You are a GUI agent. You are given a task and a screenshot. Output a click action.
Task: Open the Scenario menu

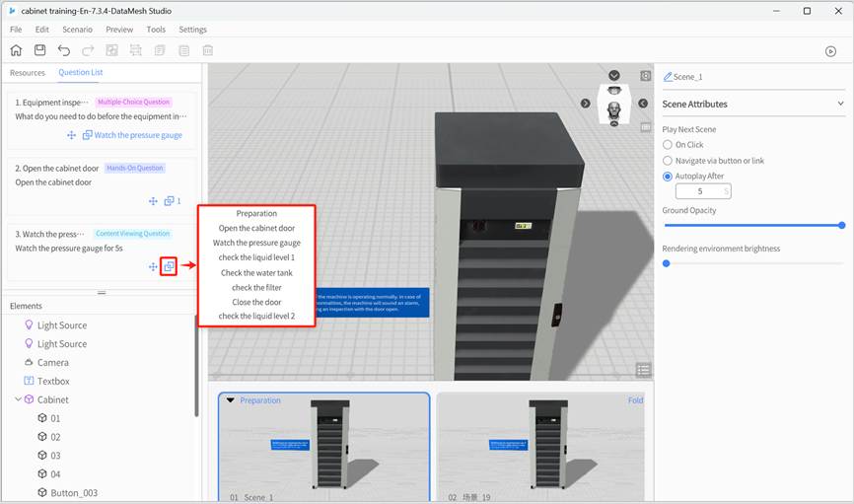[77, 30]
